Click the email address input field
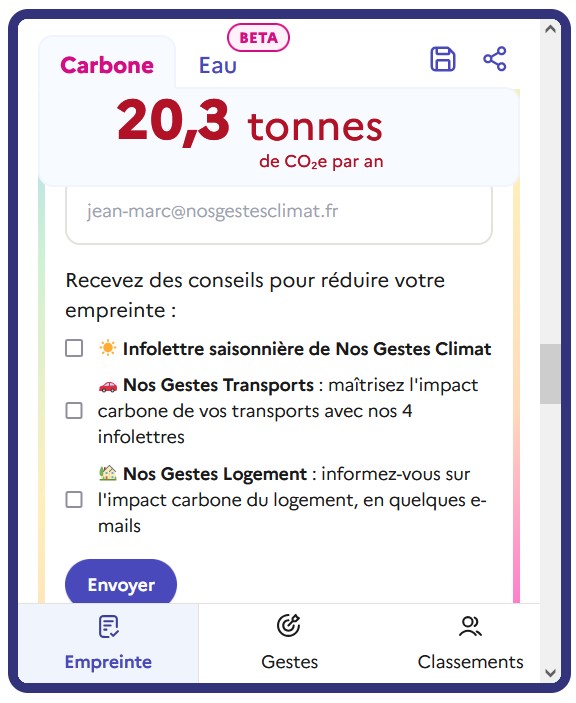This screenshot has height=703, width=576. [279, 214]
